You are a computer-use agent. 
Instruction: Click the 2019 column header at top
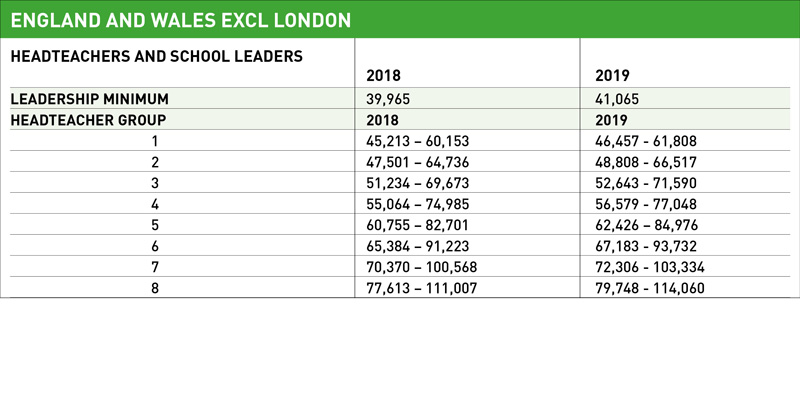(x=612, y=76)
